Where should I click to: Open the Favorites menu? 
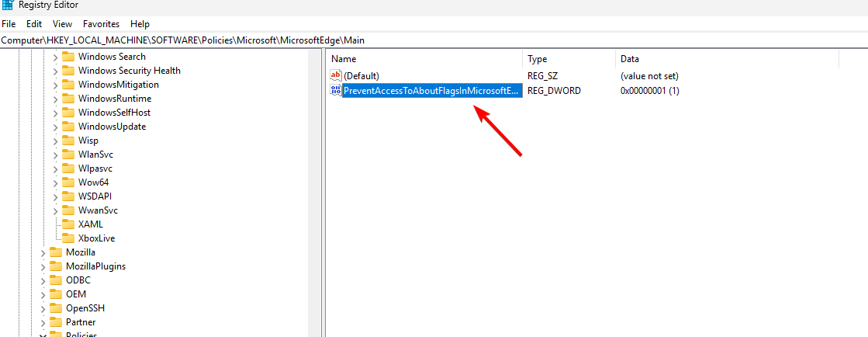pos(102,24)
